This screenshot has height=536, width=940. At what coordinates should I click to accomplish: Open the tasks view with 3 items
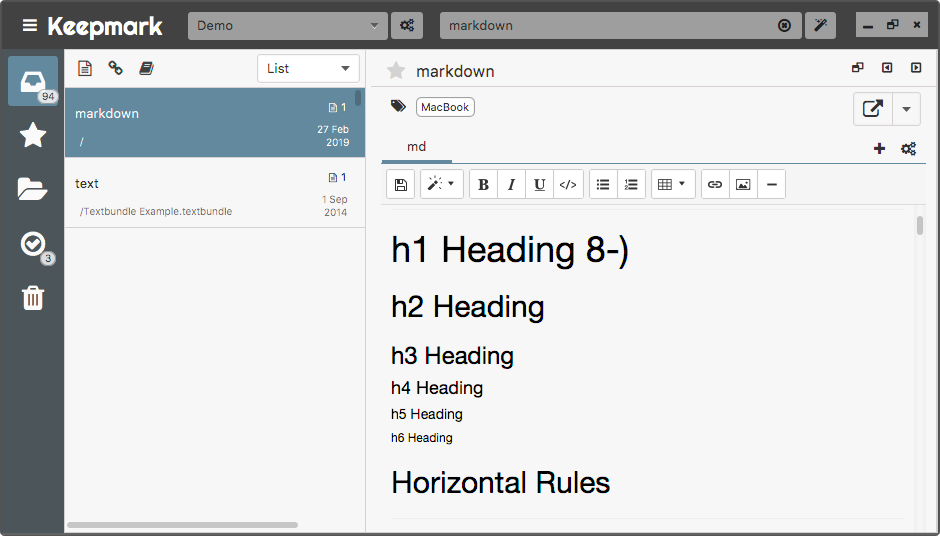click(33, 244)
